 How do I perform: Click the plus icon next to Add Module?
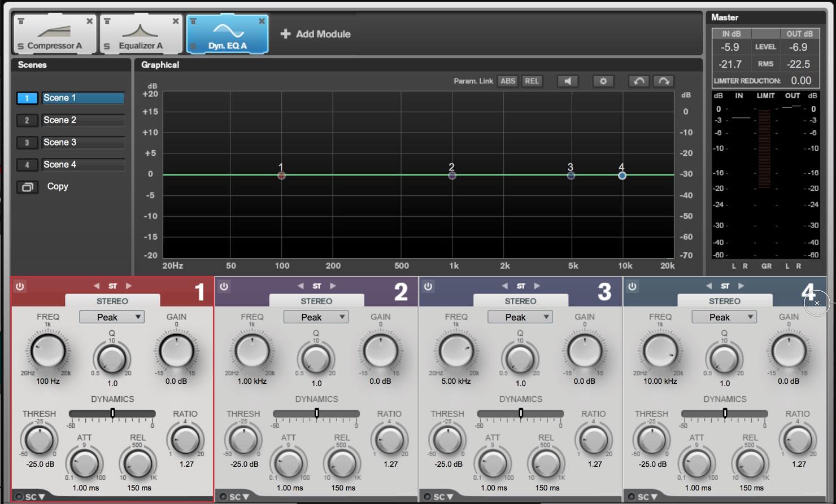pyautogui.click(x=286, y=34)
